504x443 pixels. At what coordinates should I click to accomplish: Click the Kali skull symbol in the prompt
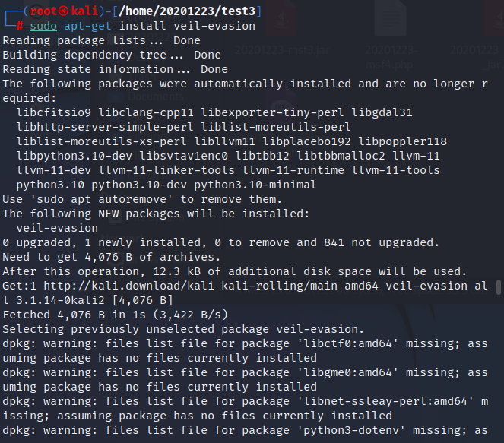[64, 11]
